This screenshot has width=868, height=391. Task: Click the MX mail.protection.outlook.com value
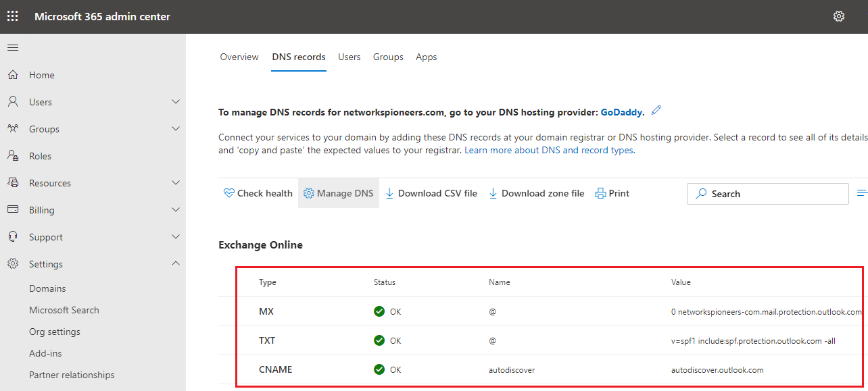767,312
